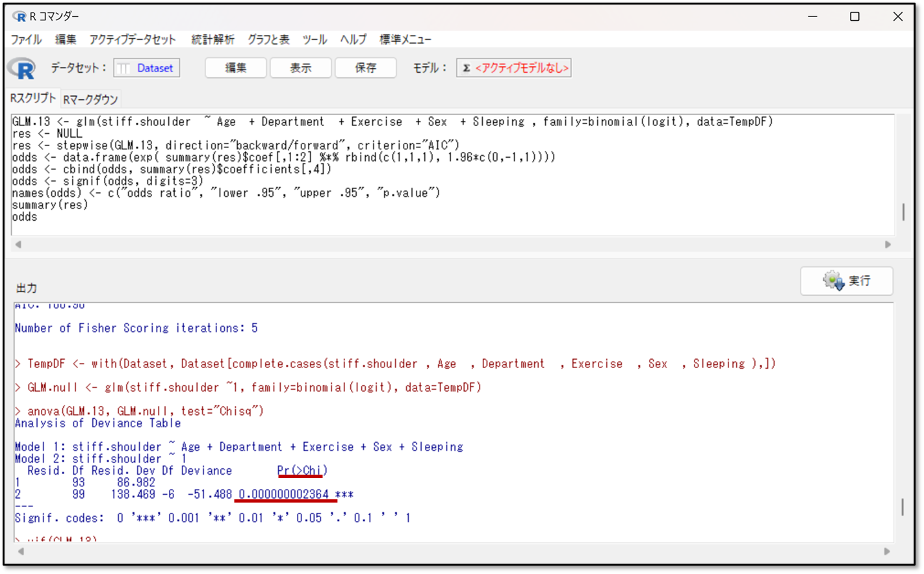Open the アクティブデータセット menu
Screen dimensions: 924x574
point(133,40)
